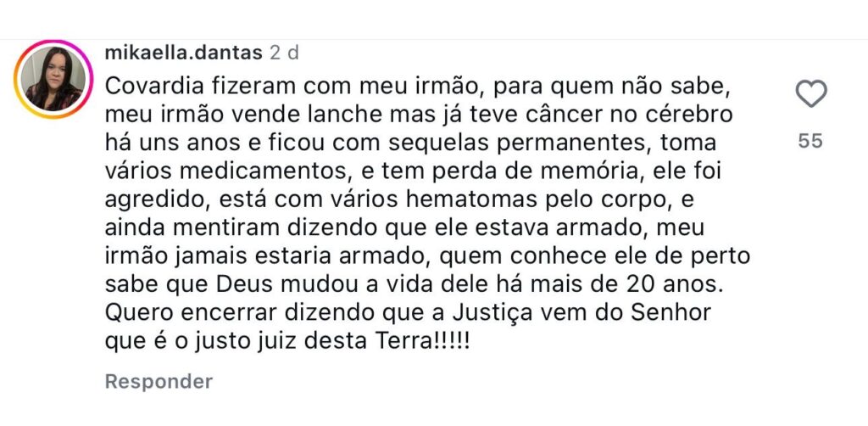This screenshot has width=868, height=426.
Task: Open mikaella.dantas profile picture
Action: coord(53,78)
